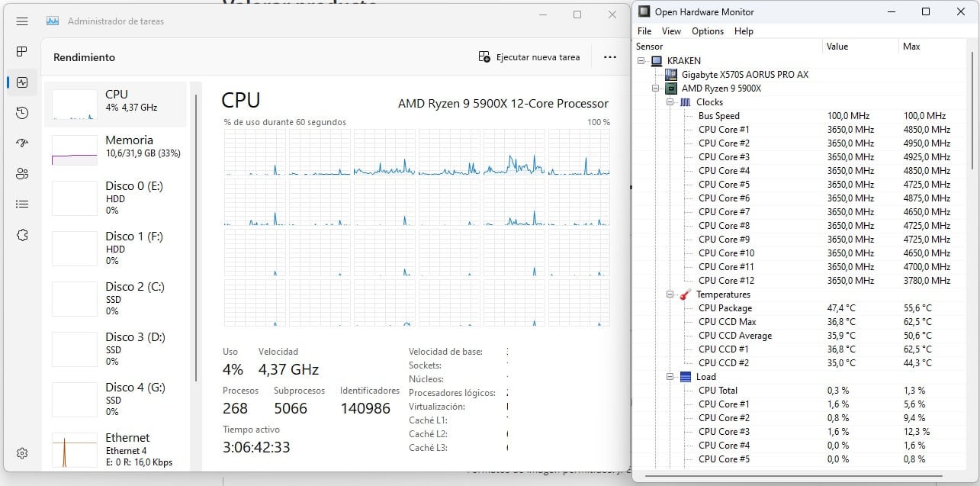Open the Help menu in Hardware Monitor
This screenshot has height=486, width=980.
744,31
